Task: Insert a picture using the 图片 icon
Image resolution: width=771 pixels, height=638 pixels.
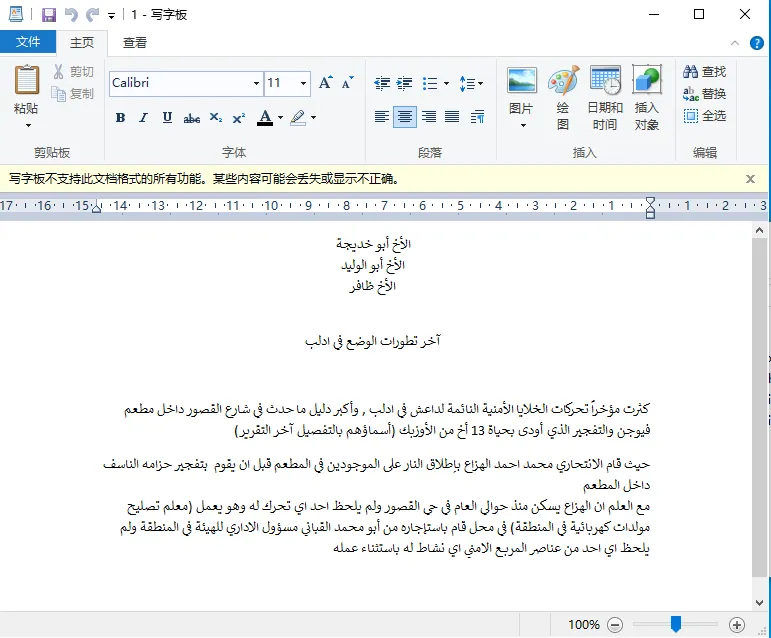Action: [522, 82]
